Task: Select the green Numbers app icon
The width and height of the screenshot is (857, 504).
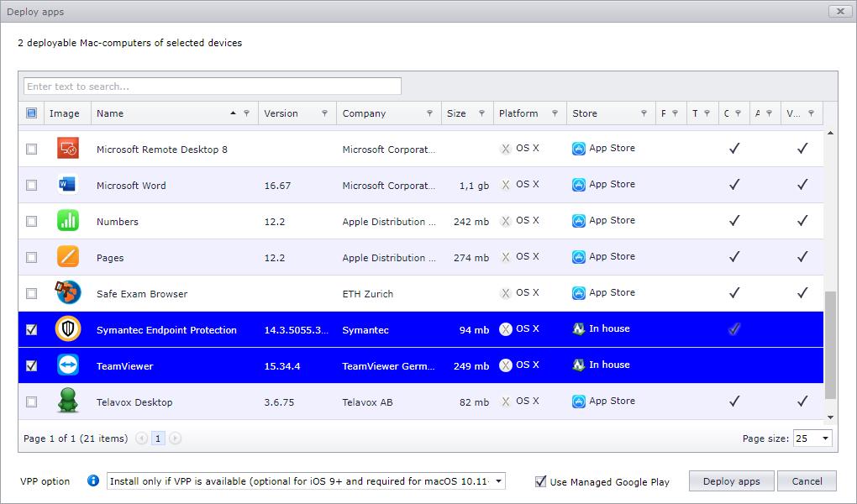Action: tap(68, 220)
